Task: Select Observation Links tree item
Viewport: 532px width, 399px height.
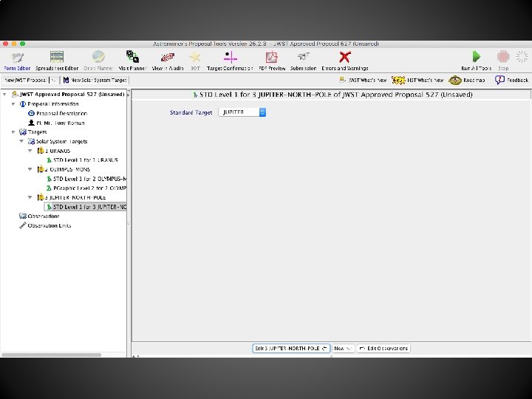Action: click(45, 225)
